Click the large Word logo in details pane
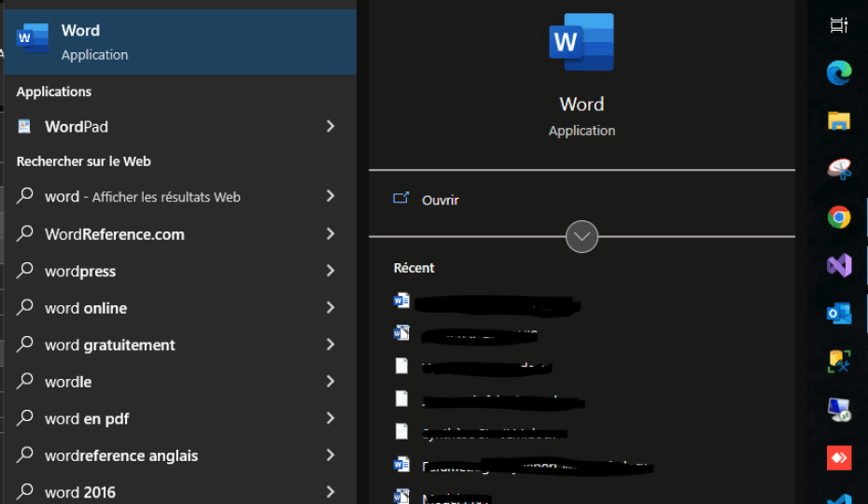This screenshot has width=868, height=504. tap(581, 42)
